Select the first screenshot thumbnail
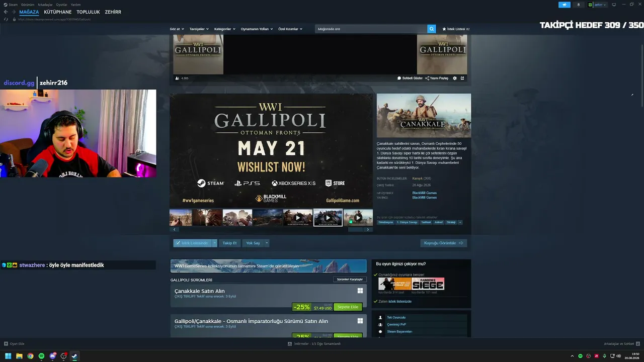Viewport: 644px width, 362px height. 181,218
